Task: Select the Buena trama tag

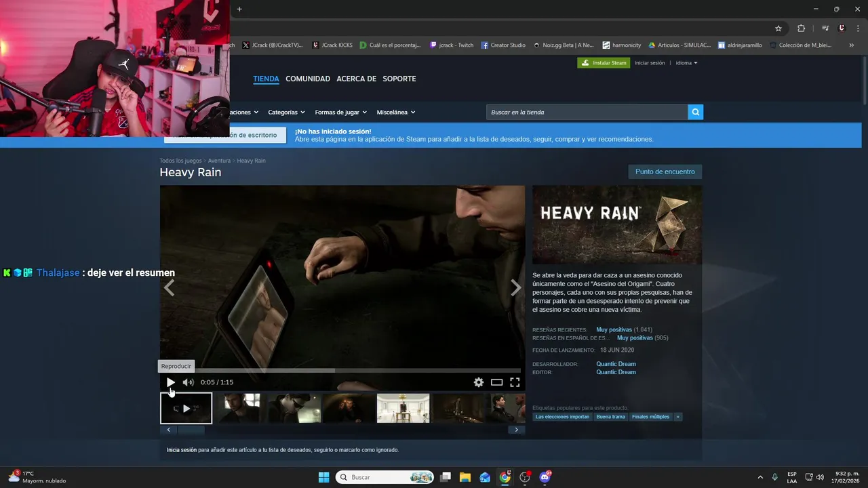Action: [610, 417]
